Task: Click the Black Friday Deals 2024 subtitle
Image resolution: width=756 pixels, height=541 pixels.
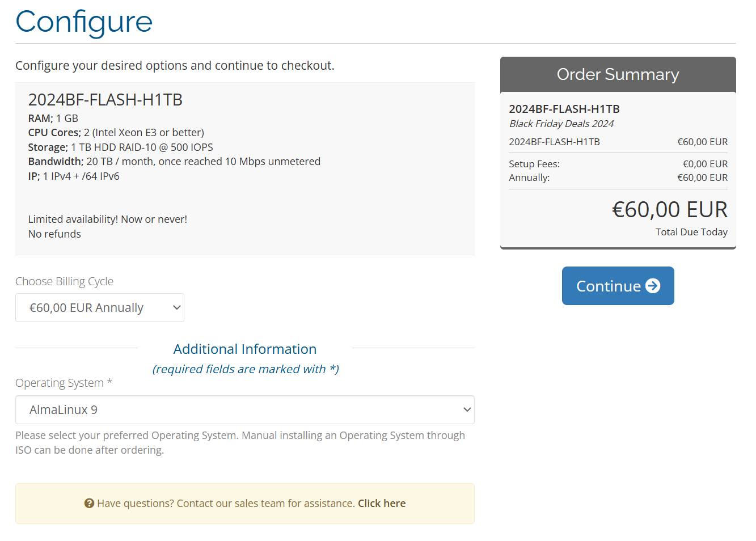Action: tap(561, 124)
